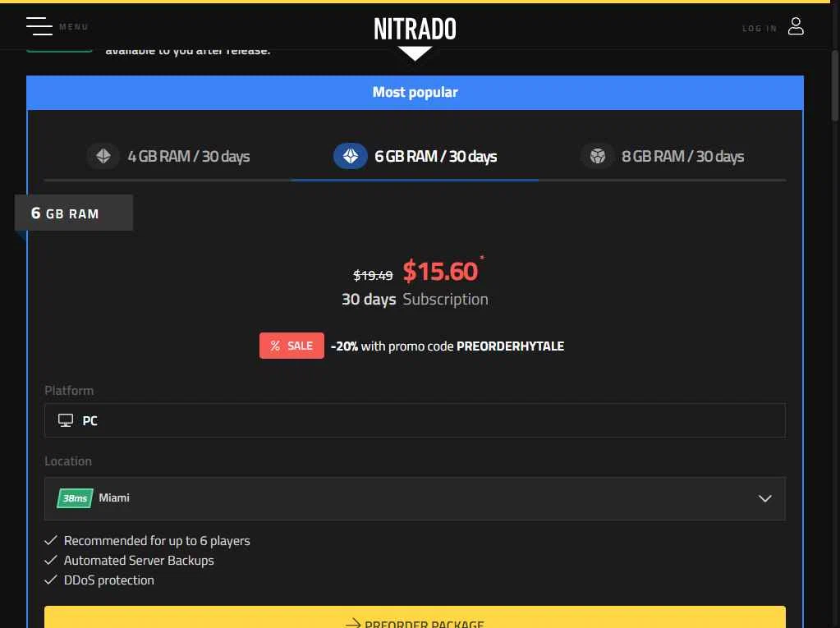Click the checkmark beside DDoS protection

51,580
